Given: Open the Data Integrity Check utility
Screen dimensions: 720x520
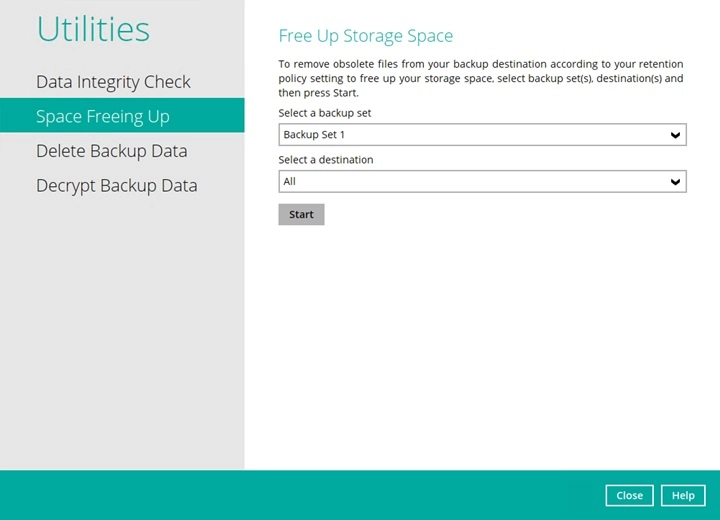Looking at the screenshot, I should (113, 82).
